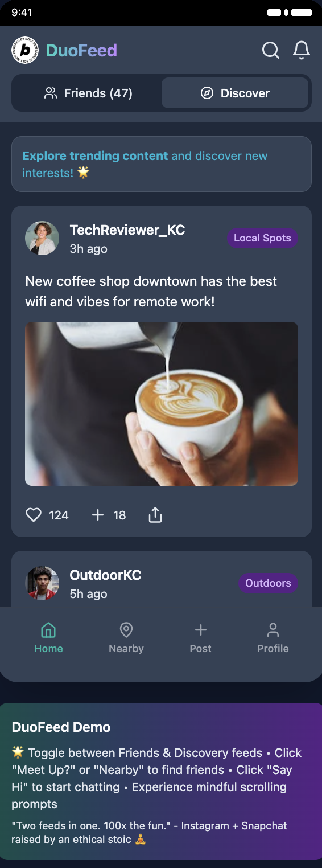The image size is (322, 868).
Task: Click the OutdoorKC username
Action: (x=105, y=575)
